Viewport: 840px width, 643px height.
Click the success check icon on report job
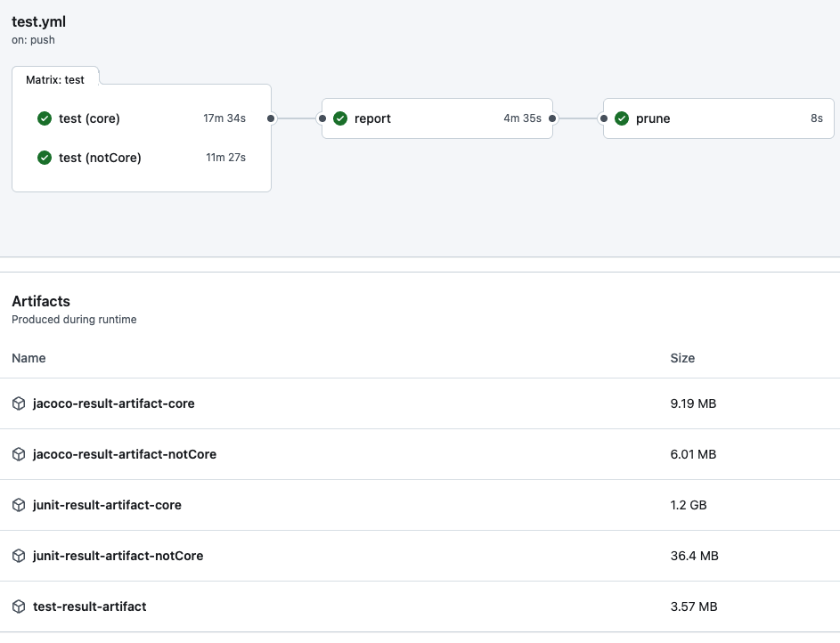(x=340, y=118)
